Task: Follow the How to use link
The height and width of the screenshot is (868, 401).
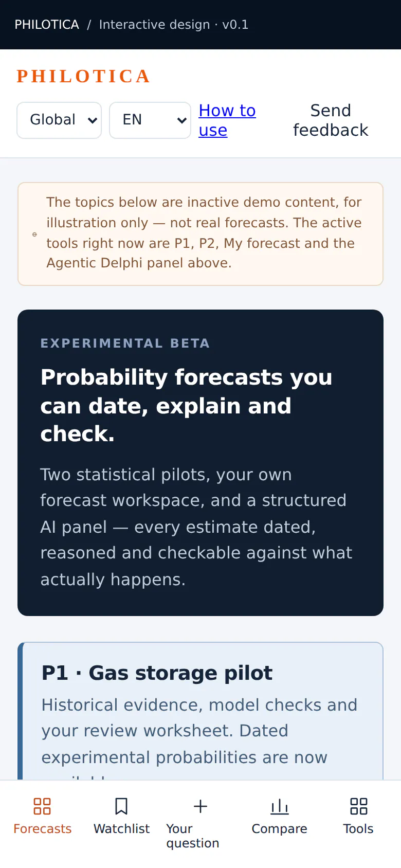Action: point(227,120)
